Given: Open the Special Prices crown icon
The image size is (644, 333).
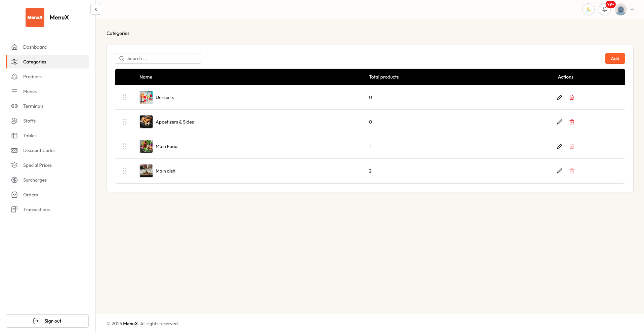Looking at the screenshot, I should pyautogui.click(x=14, y=165).
